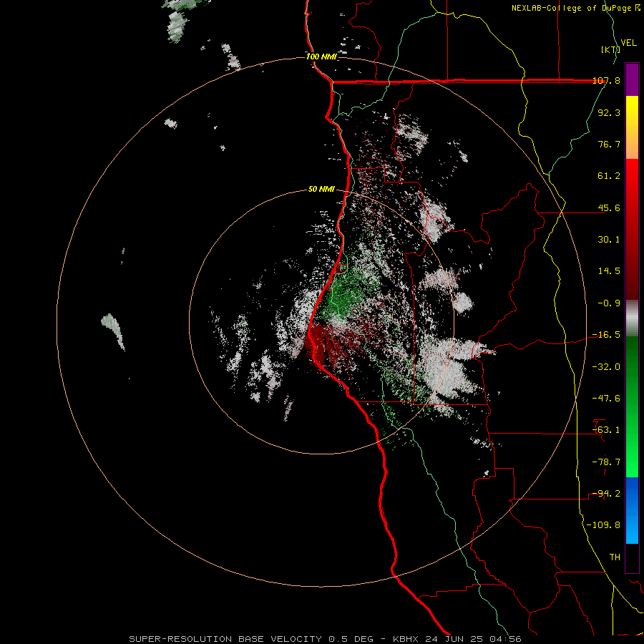Click the 50 NMI range ring label
The height and width of the screenshot is (644, 644).
[x=321, y=190]
